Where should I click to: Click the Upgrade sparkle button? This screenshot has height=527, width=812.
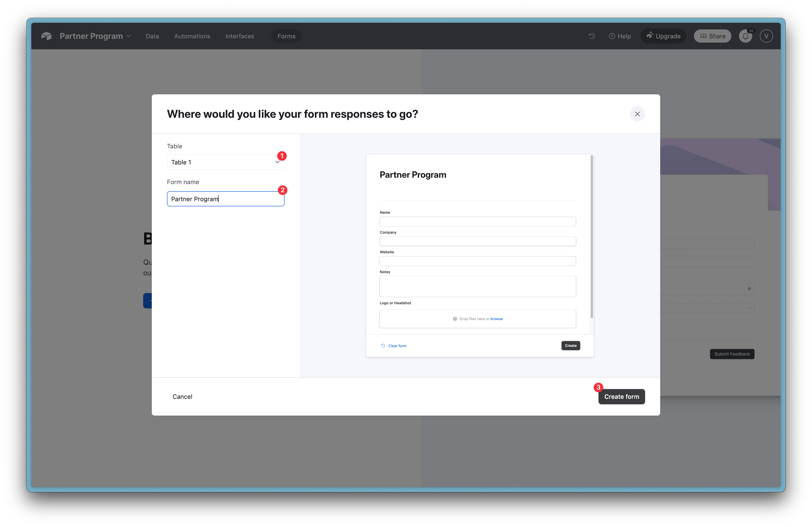[x=663, y=36]
